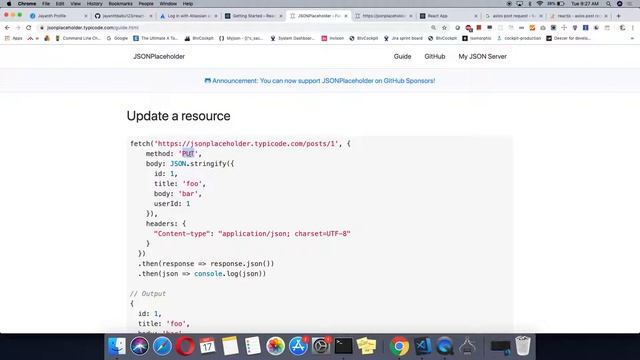Open Google bookmark in bookmarks bar
The width and height of the screenshot is (640, 360).
pyautogui.click(x=117, y=38)
